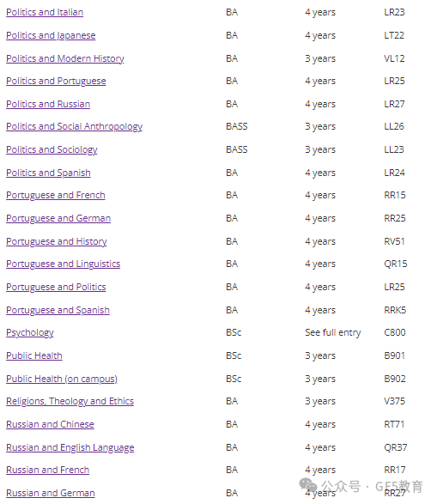437x504 pixels.
Task: Go to Portuguese and Spanish course
Action: click(58, 311)
